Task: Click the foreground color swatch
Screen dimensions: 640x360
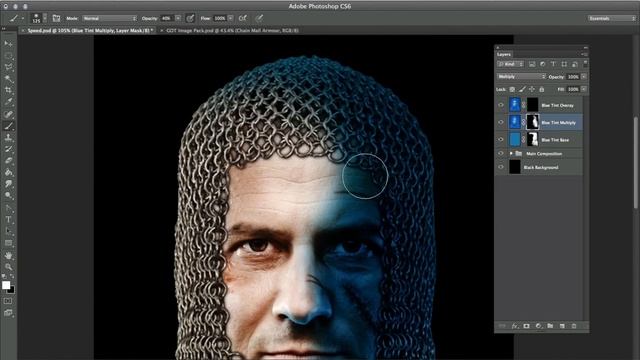Action: pyautogui.click(x=6, y=285)
